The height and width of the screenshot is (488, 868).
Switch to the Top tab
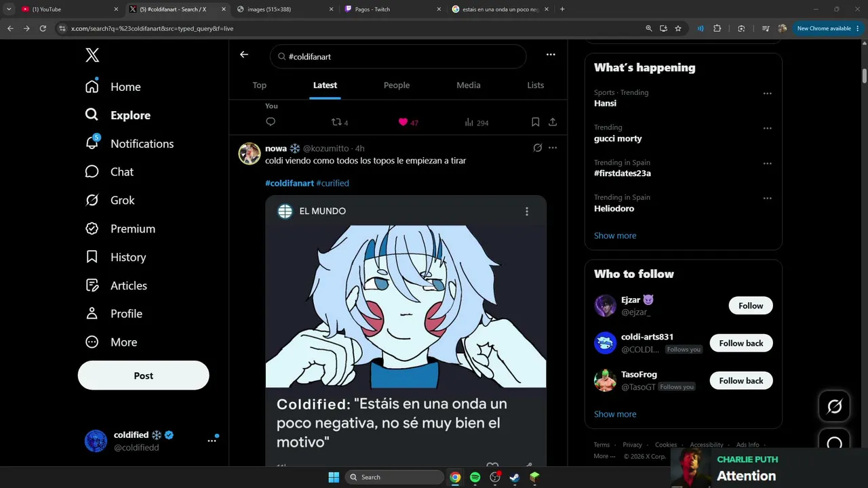pyautogui.click(x=259, y=85)
